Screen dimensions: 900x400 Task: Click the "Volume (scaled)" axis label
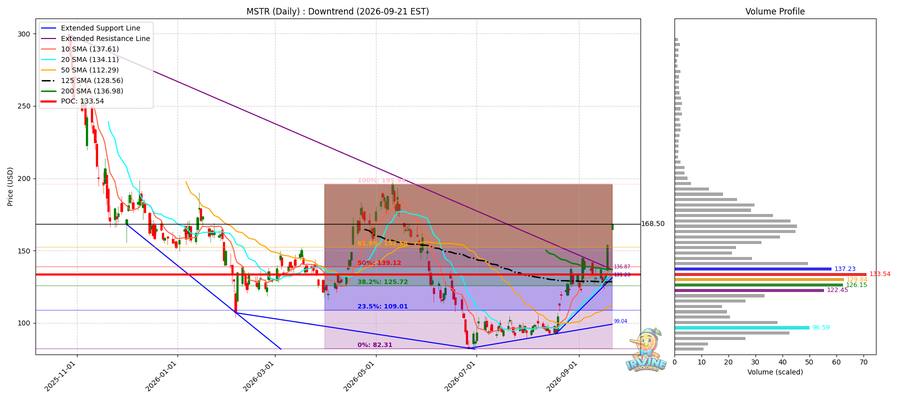pos(775,372)
